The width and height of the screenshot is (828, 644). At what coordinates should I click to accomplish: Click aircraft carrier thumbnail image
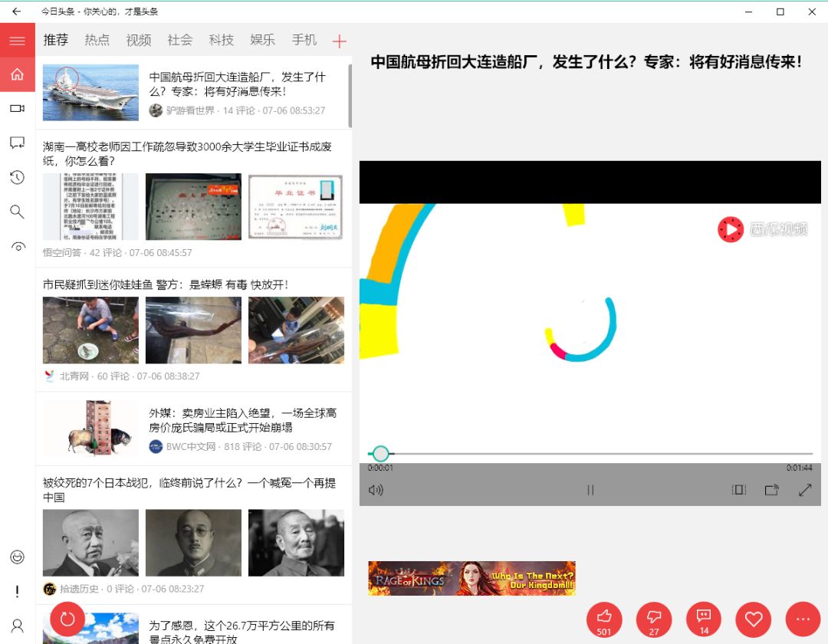[90, 92]
